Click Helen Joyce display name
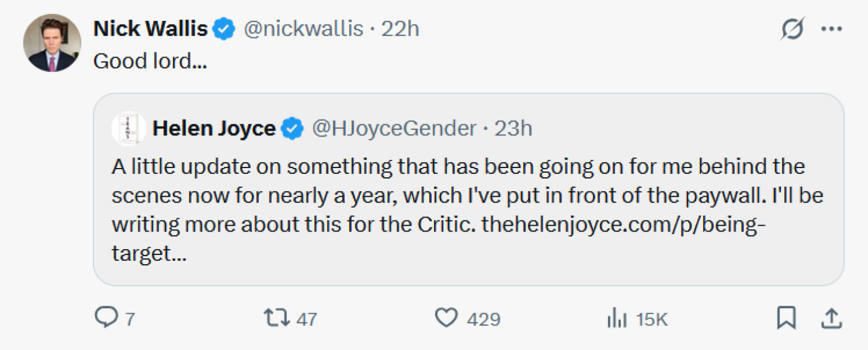The width and height of the screenshot is (868, 350). pyautogui.click(x=214, y=128)
